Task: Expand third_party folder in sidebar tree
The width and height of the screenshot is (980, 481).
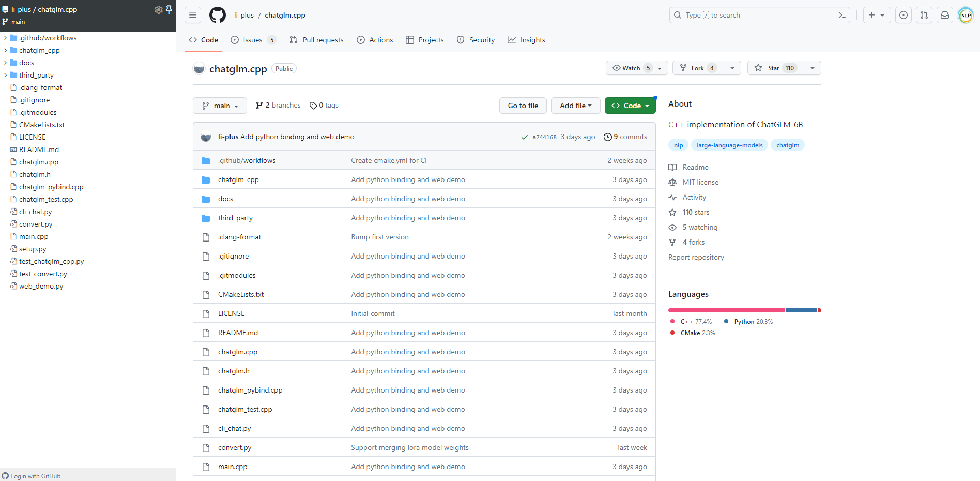Action: pyautogui.click(x=6, y=75)
